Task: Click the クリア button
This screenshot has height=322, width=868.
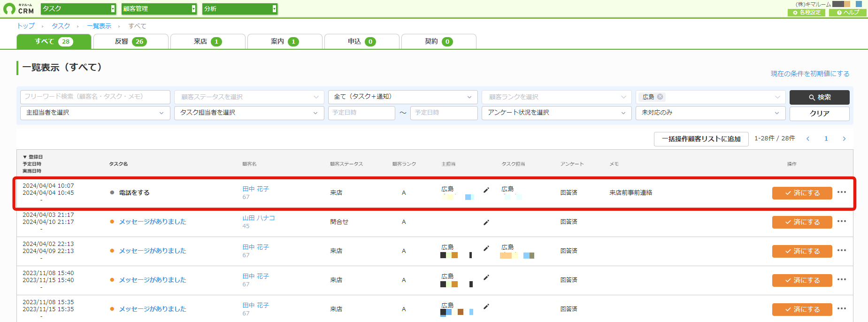Action: click(820, 114)
